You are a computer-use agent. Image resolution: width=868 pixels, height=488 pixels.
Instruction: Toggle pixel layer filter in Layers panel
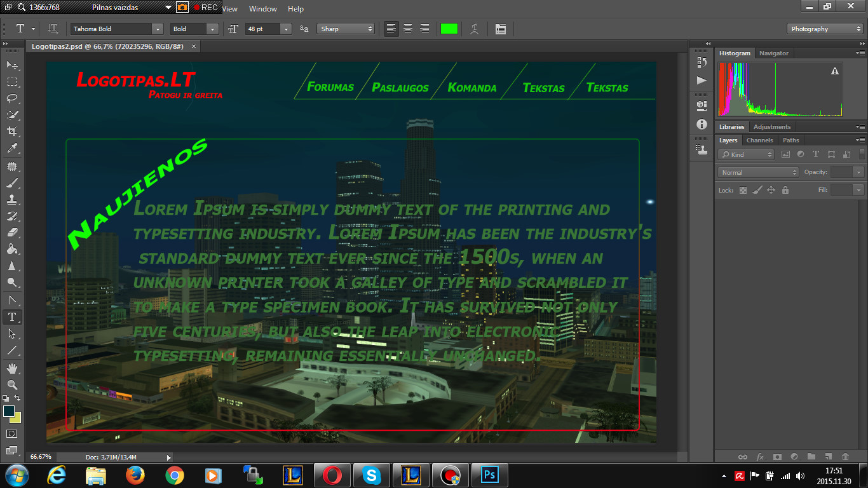point(785,154)
